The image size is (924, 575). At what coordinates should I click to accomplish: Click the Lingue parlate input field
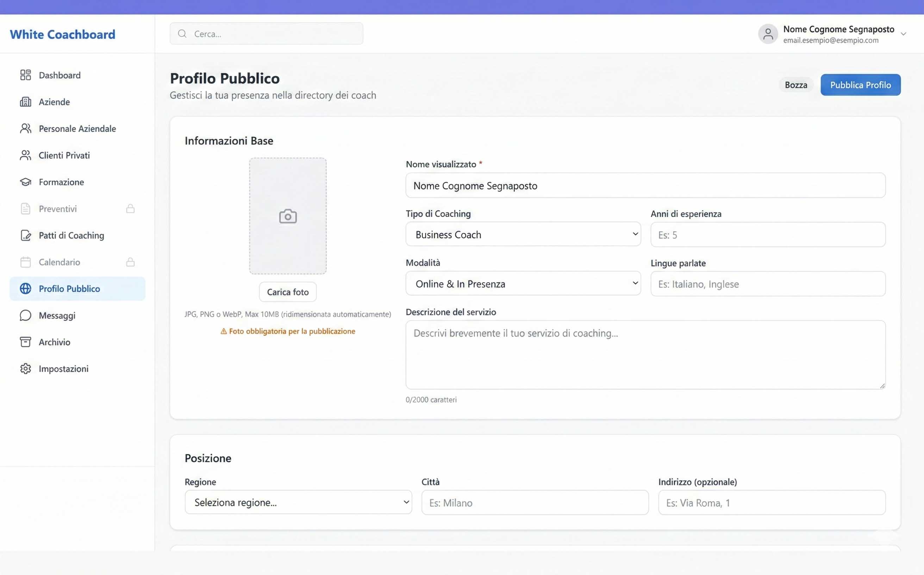768,284
